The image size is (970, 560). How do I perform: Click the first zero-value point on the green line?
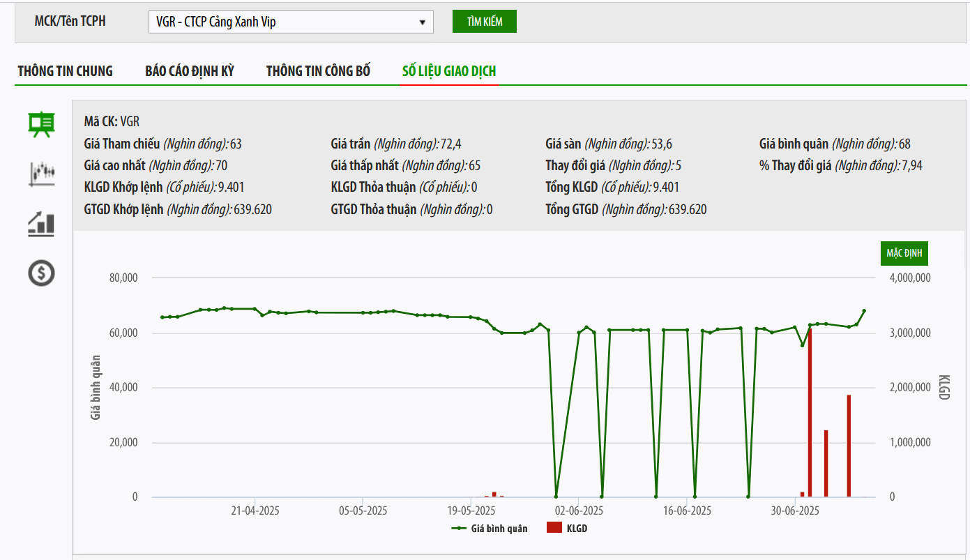point(556,497)
